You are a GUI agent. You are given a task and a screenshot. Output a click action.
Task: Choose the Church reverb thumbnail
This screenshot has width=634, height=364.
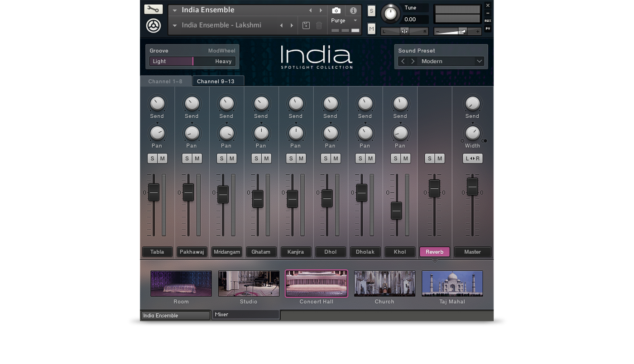(384, 283)
